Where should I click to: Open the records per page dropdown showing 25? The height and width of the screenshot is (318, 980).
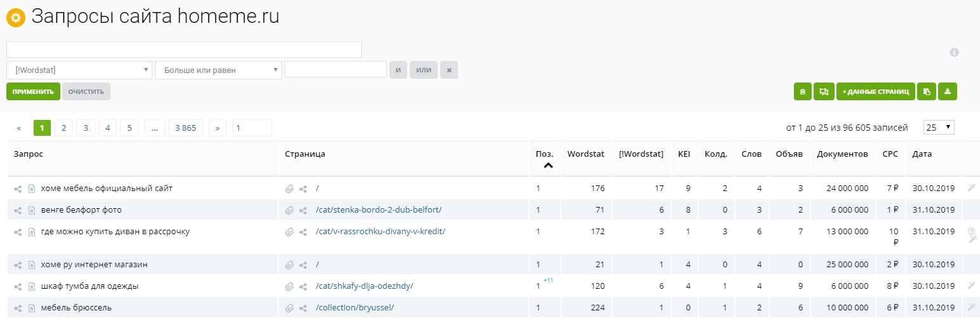pos(939,128)
